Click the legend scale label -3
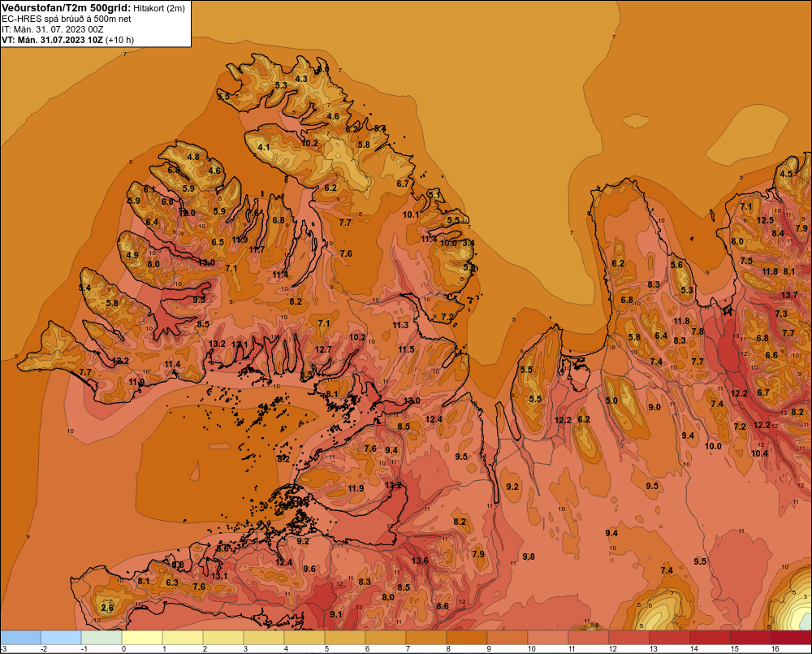Image resolution: width=812 pixels, height=654 pixels. point(3,649)
